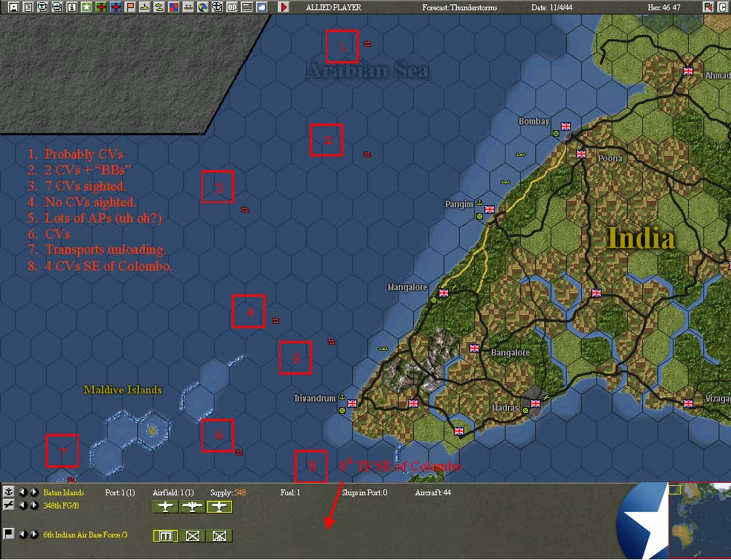Screen dimensions: 731x560
Task: Select the Poona base flag
Action: click(x=581, y=154)
